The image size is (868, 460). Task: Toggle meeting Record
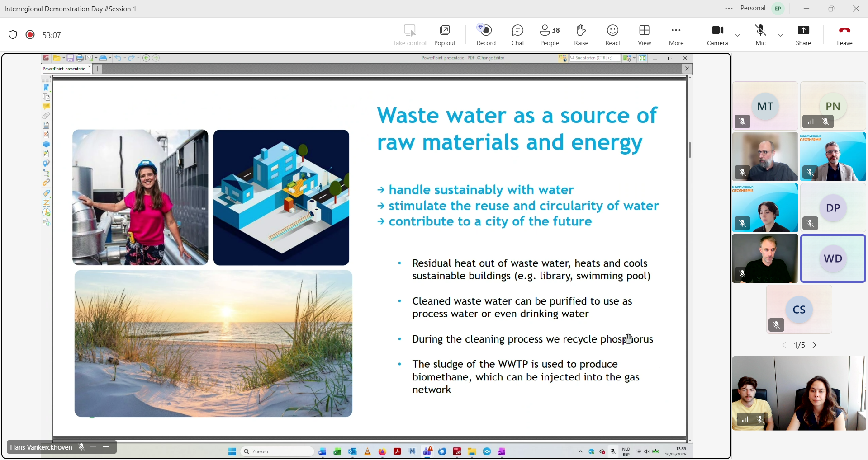(x=486, y=35)
